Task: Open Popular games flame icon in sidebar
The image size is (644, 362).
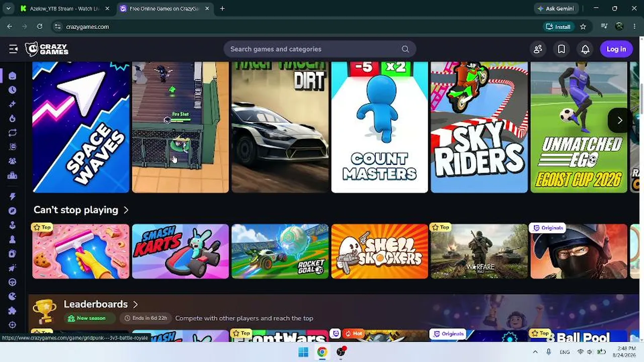Action: point(13,119)
